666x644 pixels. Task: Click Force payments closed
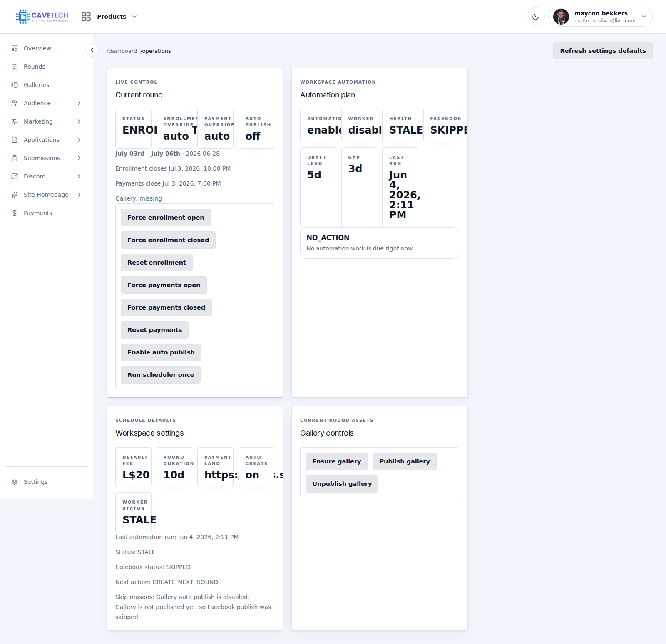[x=166, y=307]
